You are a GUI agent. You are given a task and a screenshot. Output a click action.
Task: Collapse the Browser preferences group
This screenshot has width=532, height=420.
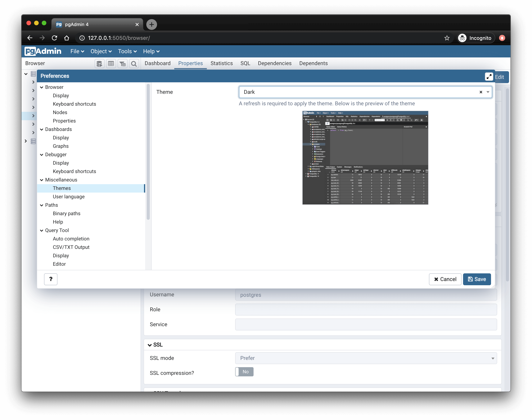click(x=42, y=87)
